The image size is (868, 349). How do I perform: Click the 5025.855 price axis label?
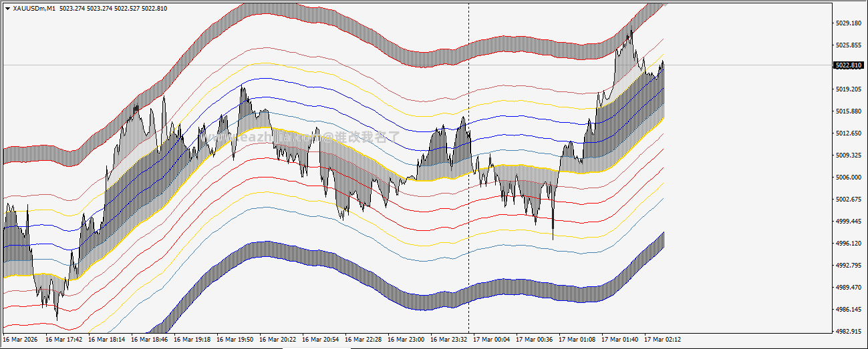pyautogui.click(x=847, y=45)
